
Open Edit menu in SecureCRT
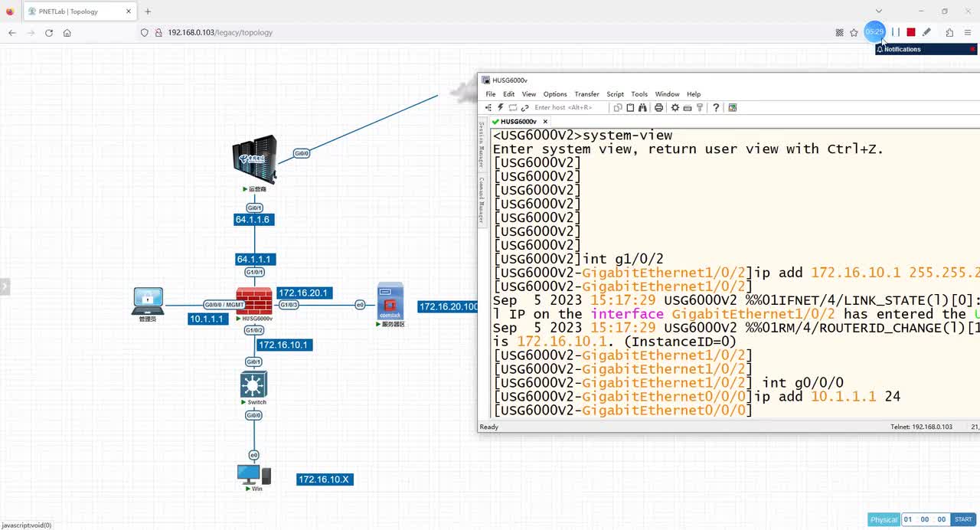tap(508, 94)
